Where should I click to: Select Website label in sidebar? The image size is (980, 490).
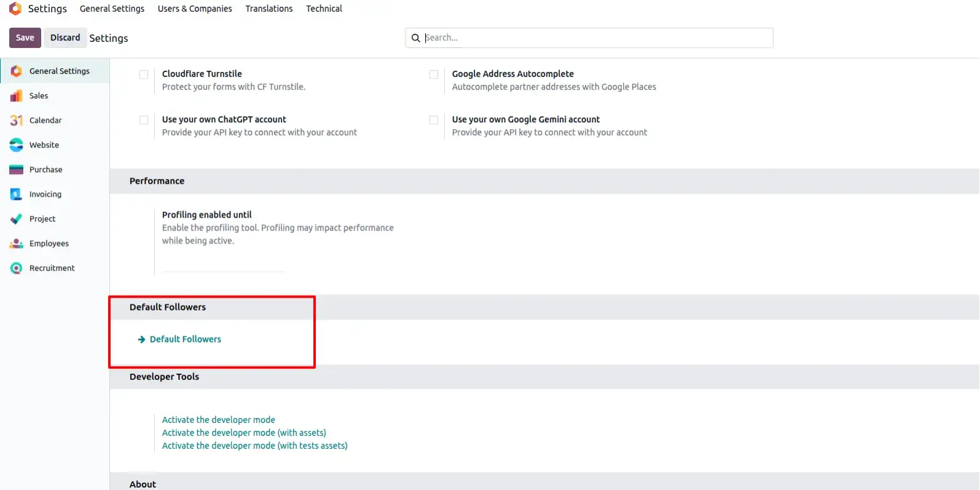point(44,145)
